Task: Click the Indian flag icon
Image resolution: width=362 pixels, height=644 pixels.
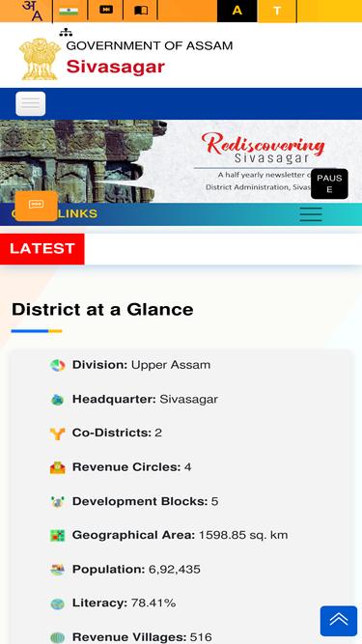Action: pos(69,11)
